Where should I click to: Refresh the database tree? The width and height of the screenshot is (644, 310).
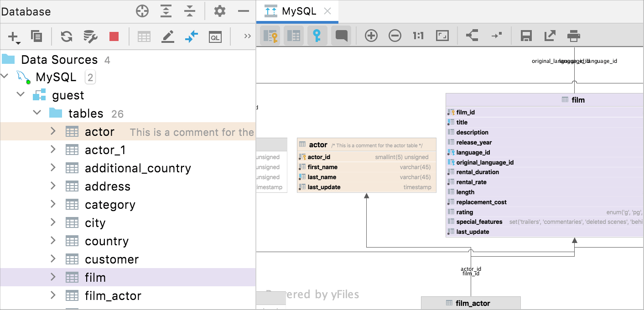[x=67, y=36]
